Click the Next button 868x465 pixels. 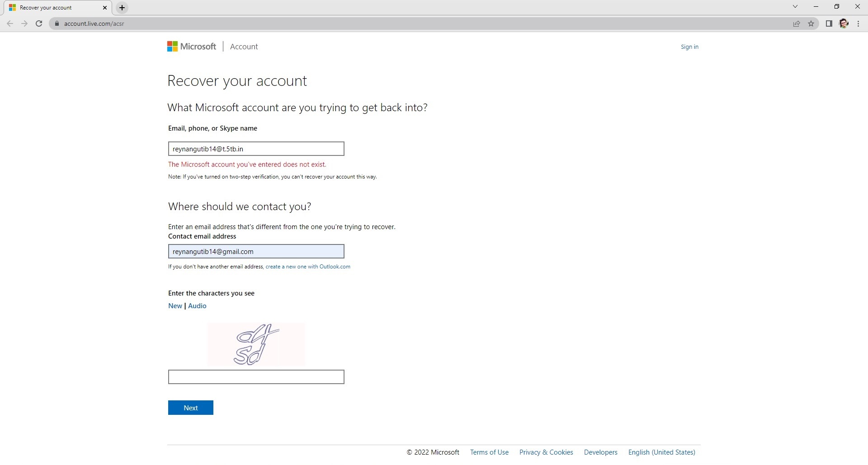click(x=190, y=408)
